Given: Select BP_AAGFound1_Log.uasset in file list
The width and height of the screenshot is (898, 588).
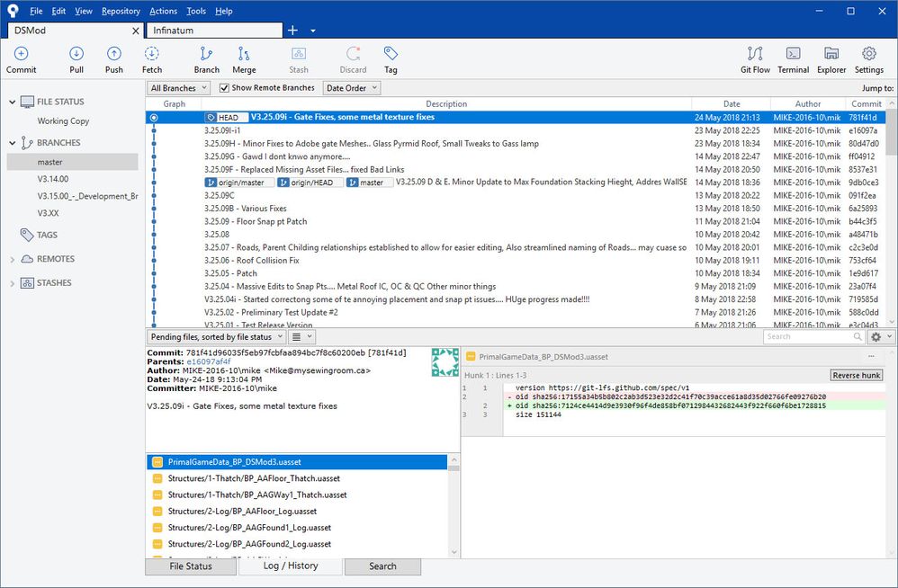Looking at the screenshot, I should 297,528.
